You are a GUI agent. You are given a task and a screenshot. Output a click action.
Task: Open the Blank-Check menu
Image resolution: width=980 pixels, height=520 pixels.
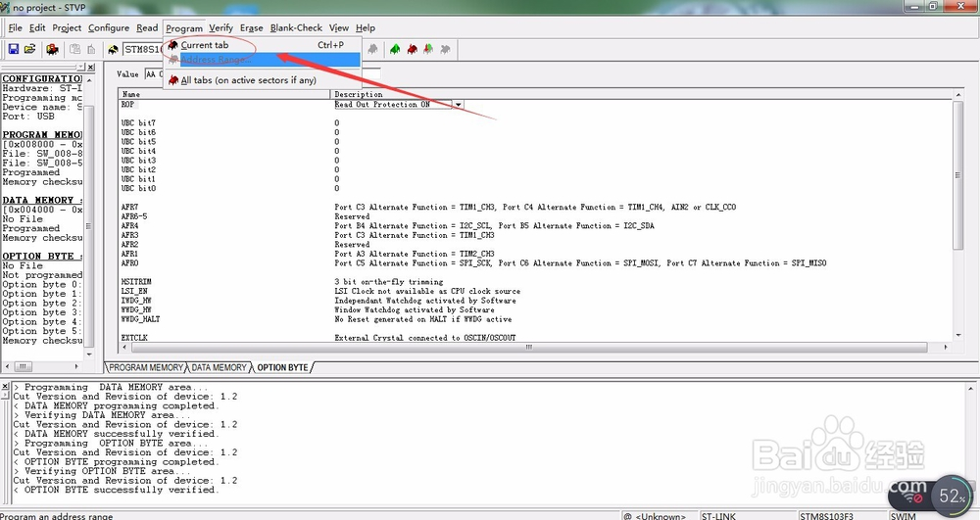click(296, 28)
